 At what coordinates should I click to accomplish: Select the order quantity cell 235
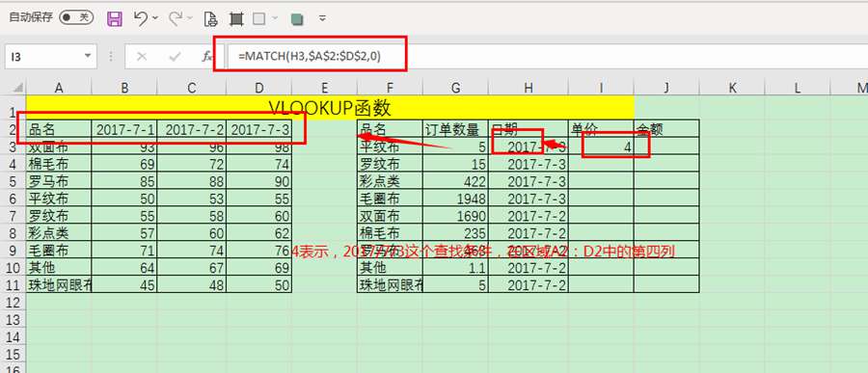pos(455,233)
